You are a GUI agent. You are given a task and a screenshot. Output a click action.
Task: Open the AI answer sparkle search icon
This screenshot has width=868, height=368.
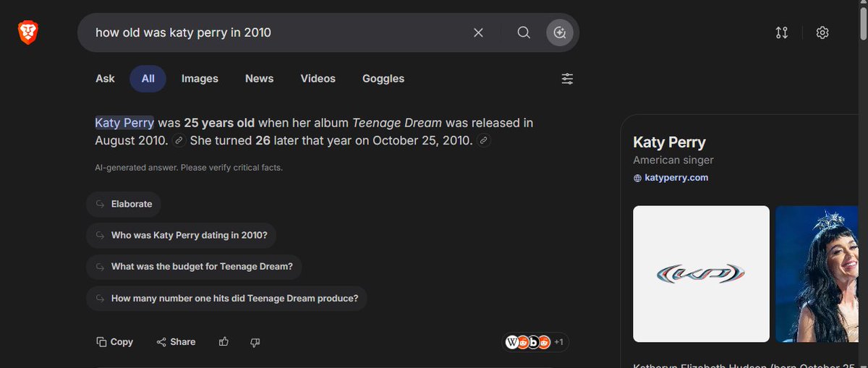(x=559, y=33)
